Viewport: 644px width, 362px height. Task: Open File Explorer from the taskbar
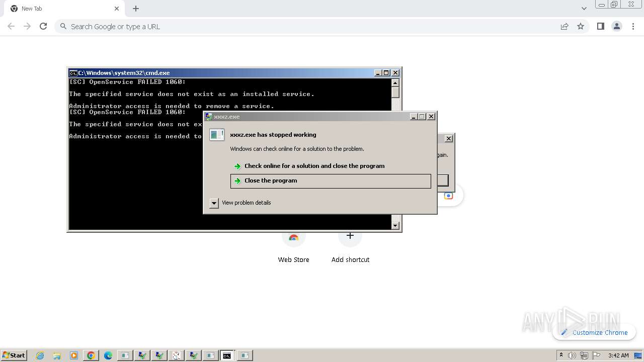pos(57,355)
